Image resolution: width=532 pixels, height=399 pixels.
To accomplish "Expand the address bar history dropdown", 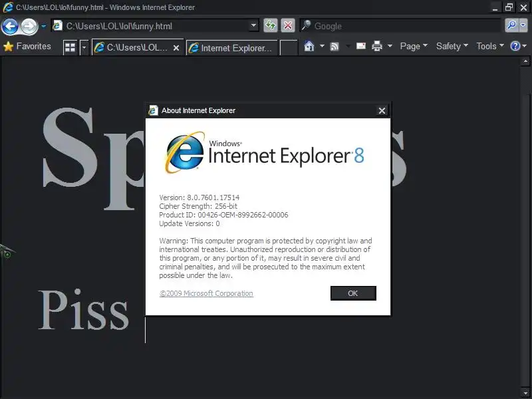I will pos(253,25).
